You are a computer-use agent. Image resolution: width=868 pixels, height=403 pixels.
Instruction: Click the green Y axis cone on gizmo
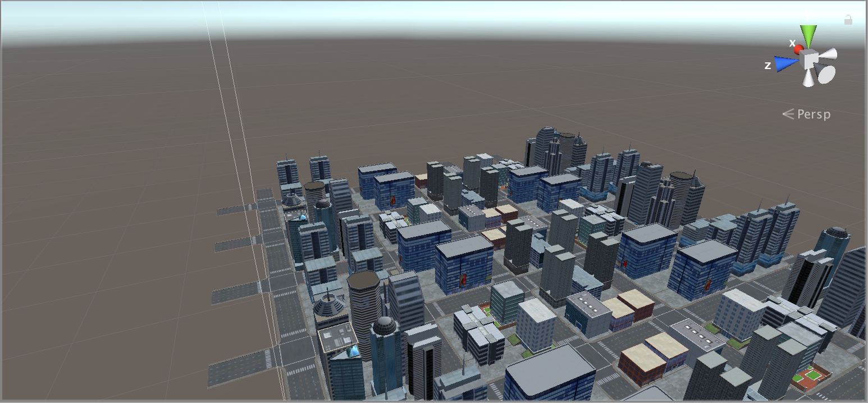(x=808, y=36)
